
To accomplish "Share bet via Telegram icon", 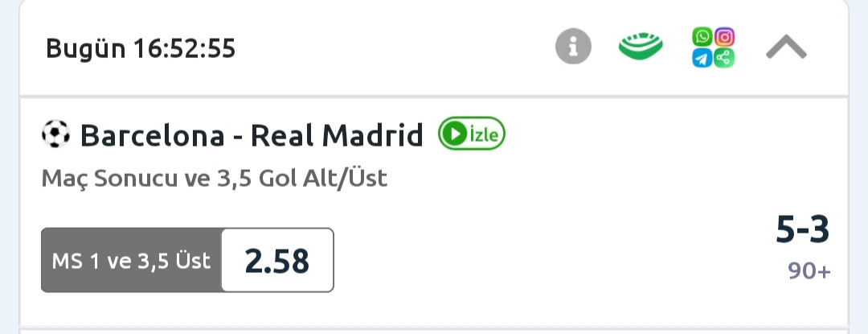I will (x=702, y=58).
